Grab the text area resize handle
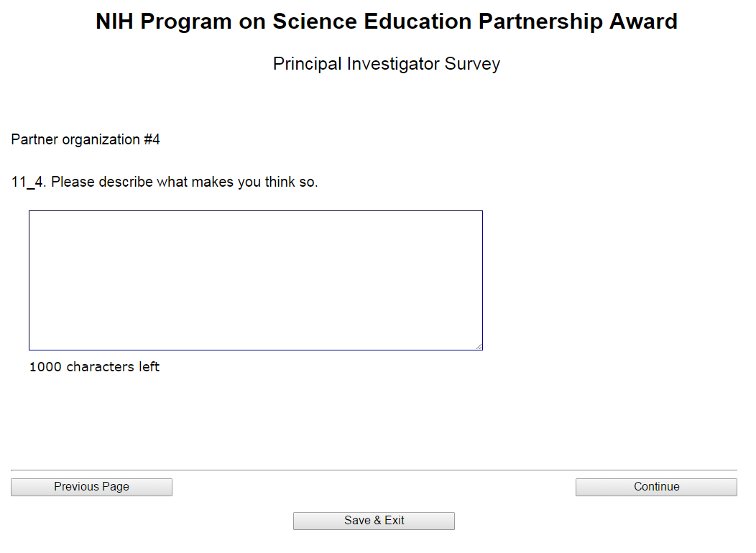This screenshot has width=756, height=553. (x=479, y=346)
